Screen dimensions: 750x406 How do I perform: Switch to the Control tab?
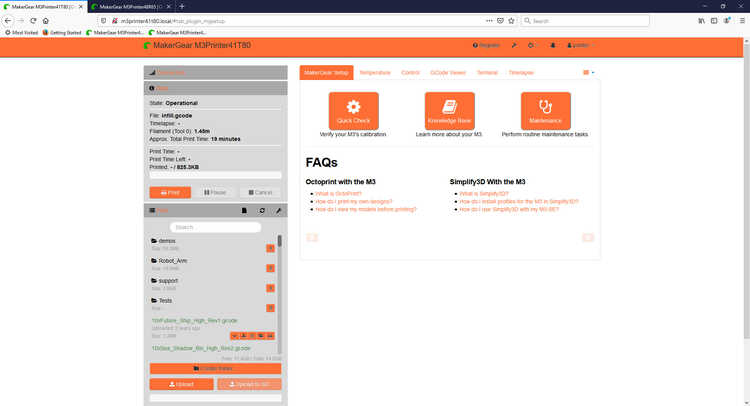point(410,73)
